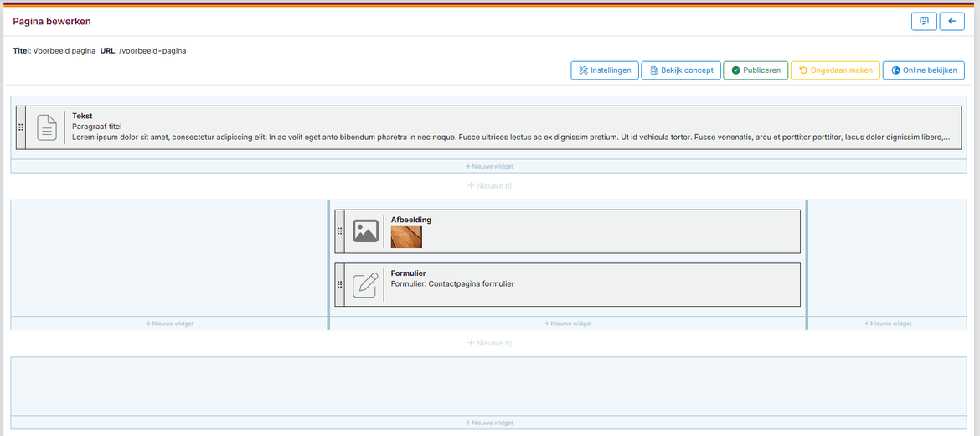Open the Instellingen settings
Screen dimensions: 980x436
coord(604,70)
